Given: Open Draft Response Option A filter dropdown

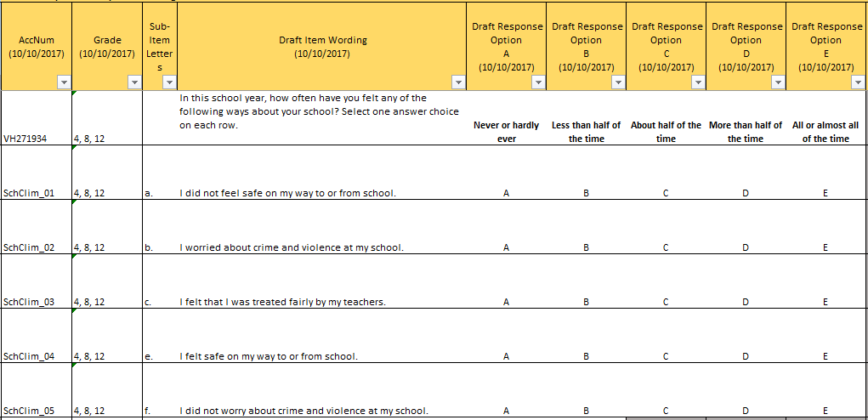Looking at the screenshot, I should (538, 82).
